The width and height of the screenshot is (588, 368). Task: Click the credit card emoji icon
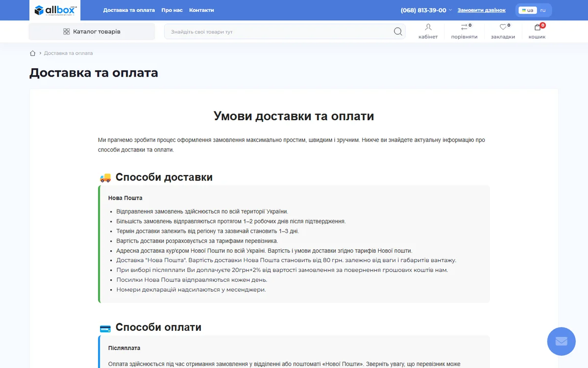[105, 328]
